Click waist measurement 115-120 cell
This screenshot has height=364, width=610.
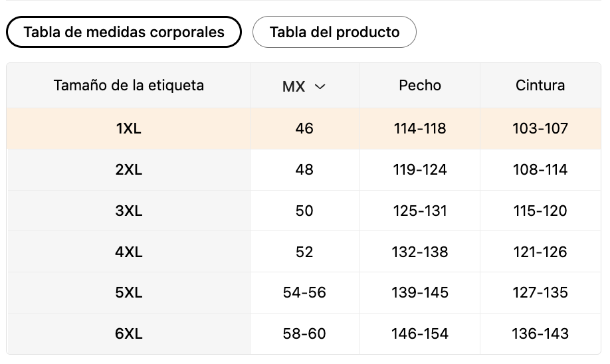pyautogui.click(x=540, y=211)
